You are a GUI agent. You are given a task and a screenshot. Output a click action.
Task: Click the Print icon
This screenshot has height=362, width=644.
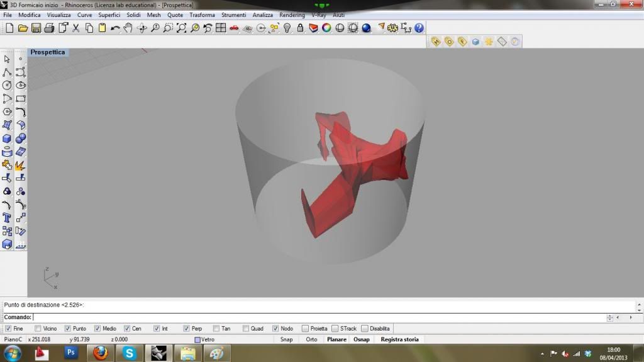[49, 28]
